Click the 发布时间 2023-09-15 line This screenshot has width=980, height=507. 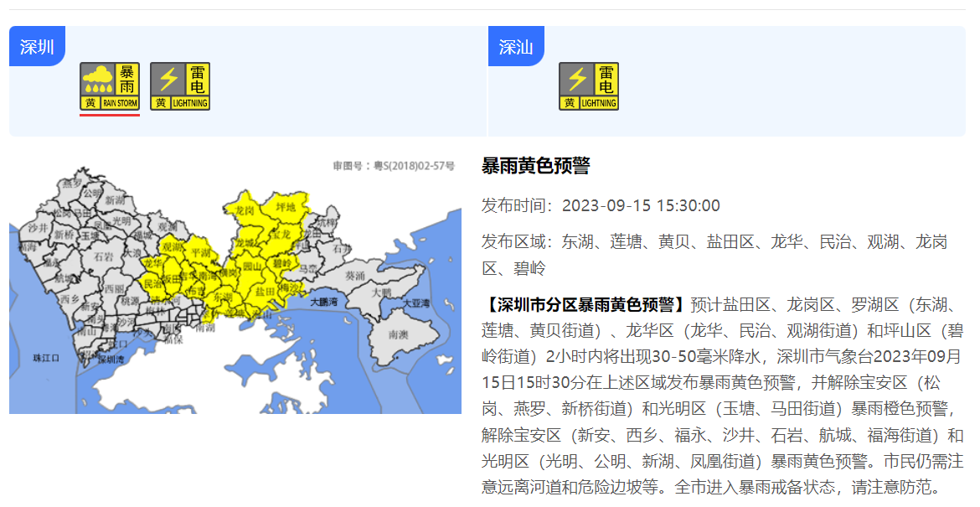click(600, 206)
